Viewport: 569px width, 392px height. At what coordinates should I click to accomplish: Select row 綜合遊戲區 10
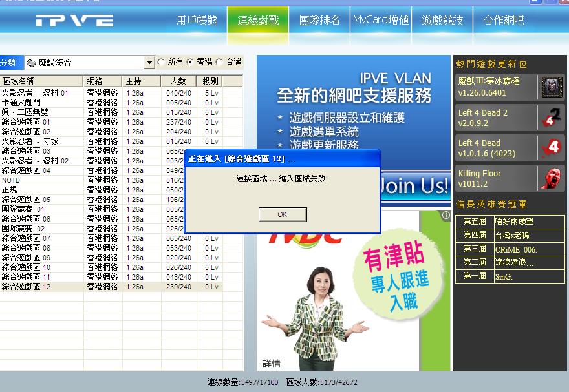click(x=111, y=267)
